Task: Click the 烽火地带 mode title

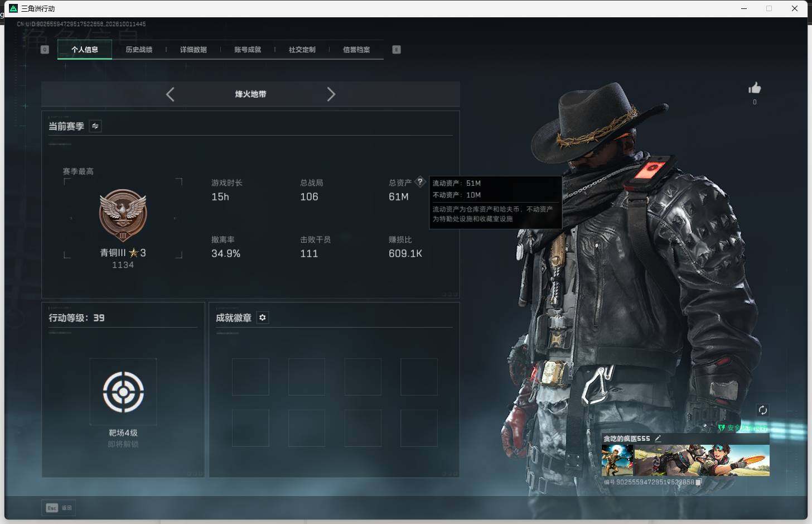Action: point(250,94)
